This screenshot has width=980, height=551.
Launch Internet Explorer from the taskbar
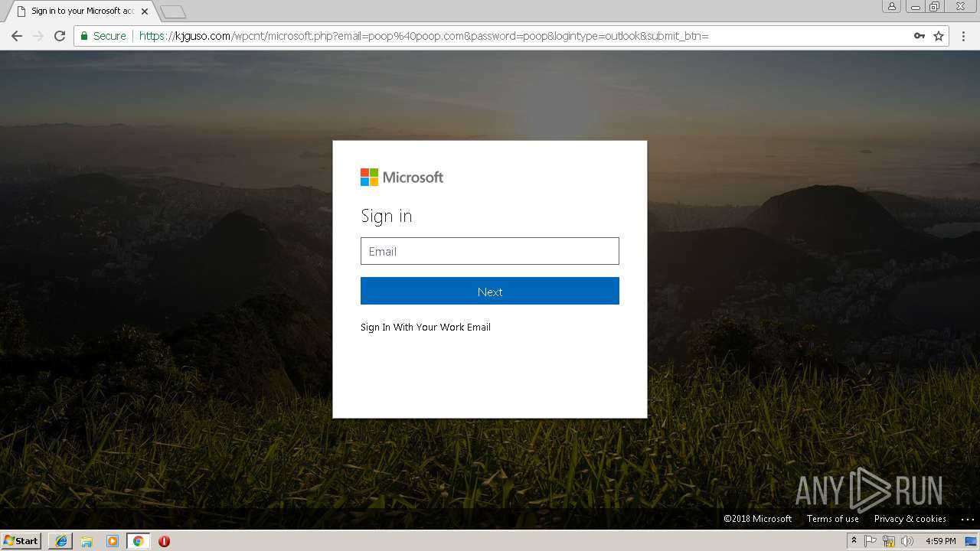pos(61,541)
